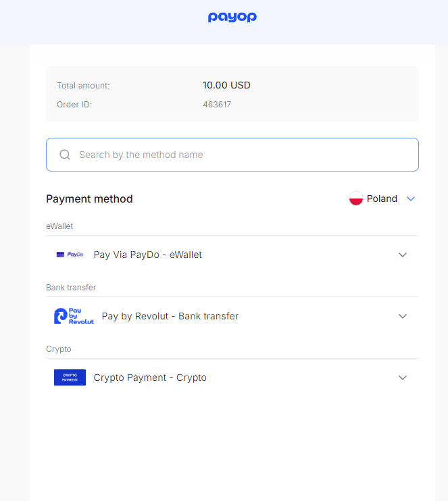Screen dimensions: 448x501
Task: Expand the Crypto Payment chevron
Action: 403,377
